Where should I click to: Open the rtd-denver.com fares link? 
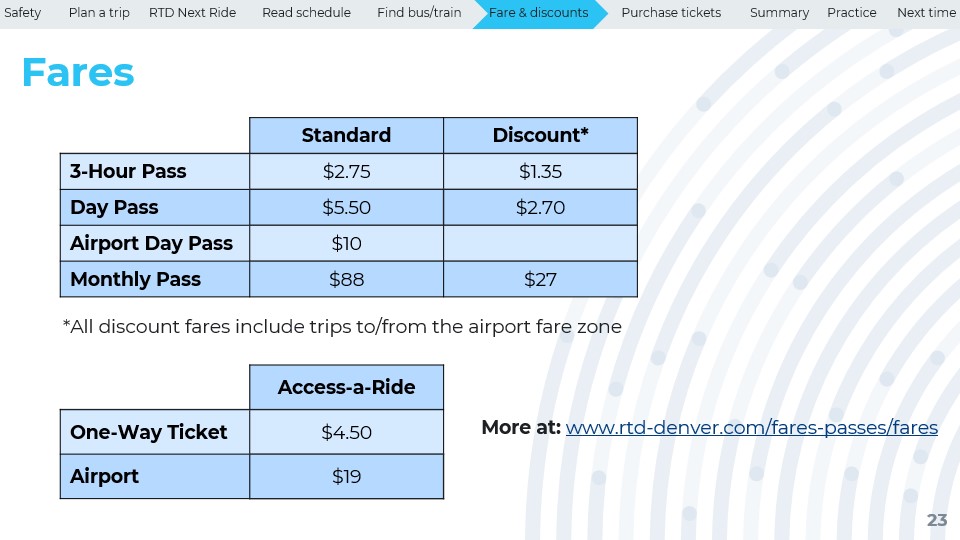[751, 428]
